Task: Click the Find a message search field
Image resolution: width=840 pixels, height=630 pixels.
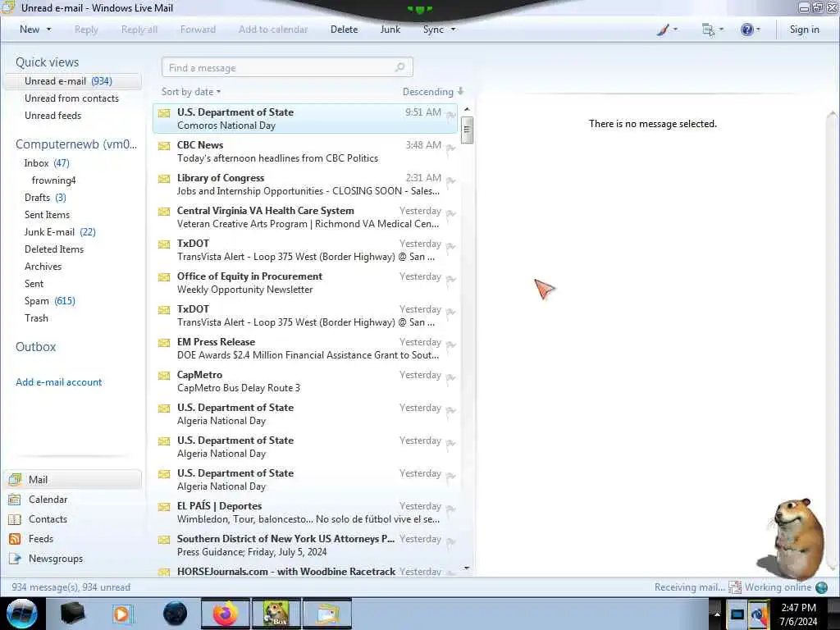Action: [287, 67]
